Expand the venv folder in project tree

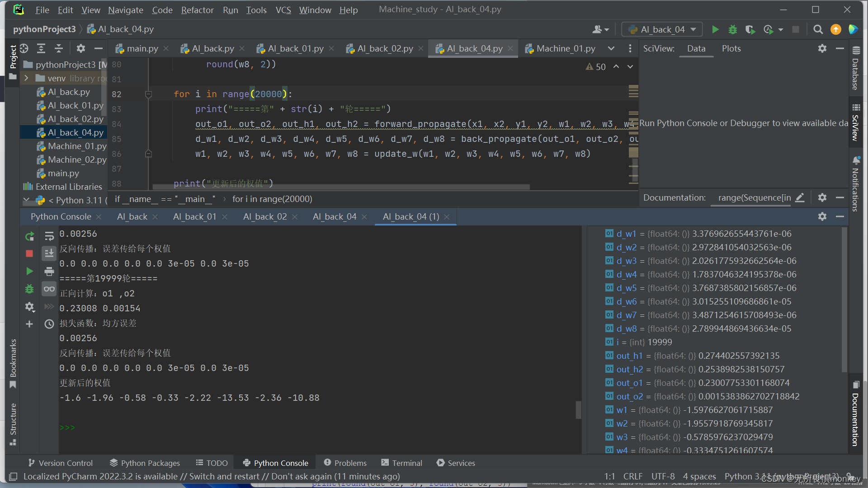tap(26, 78)
